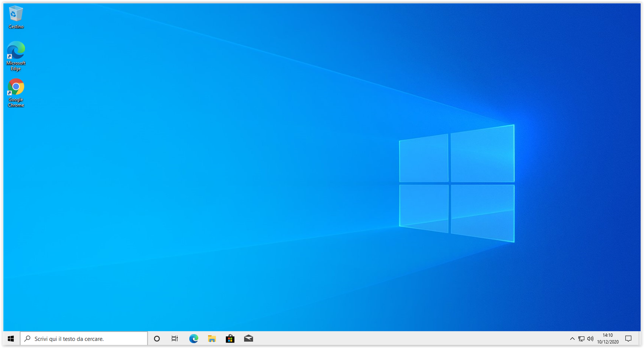This screenshot has height=348, width=644.
Task: Open File Explorer from the taskbar
Action: [x=212, y=339]
